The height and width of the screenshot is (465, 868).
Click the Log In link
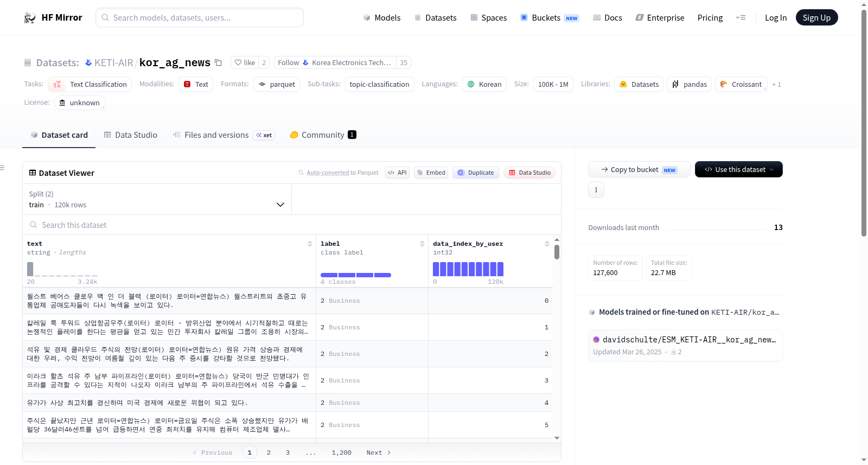tap(776, 17)
